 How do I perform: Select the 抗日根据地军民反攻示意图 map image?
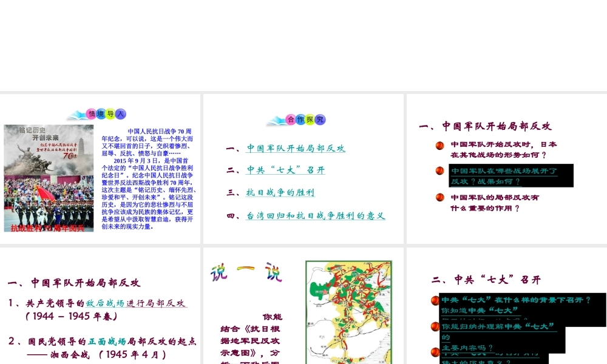tap(349, 312)
